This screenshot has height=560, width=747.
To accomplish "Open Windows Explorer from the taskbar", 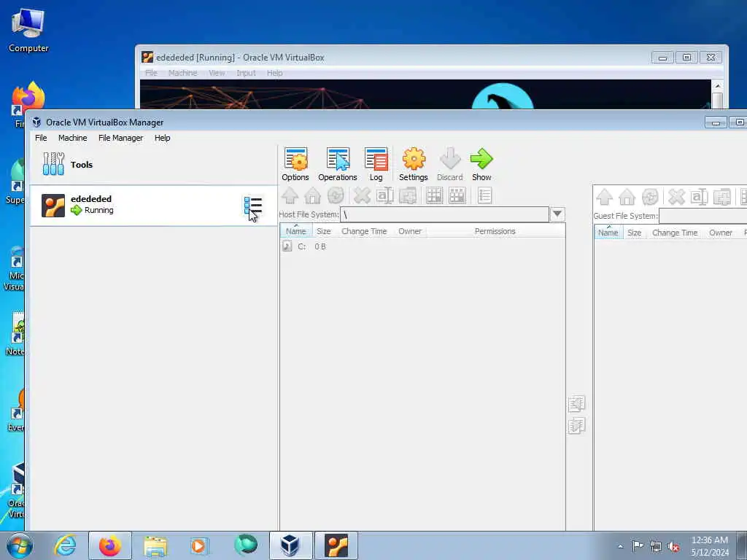I will 155,545.
